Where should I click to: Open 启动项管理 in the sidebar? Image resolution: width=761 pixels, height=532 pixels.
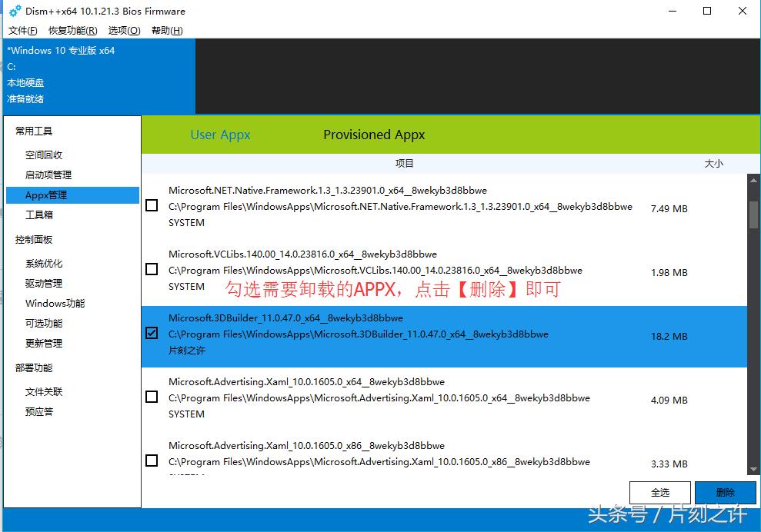[48, 175]
